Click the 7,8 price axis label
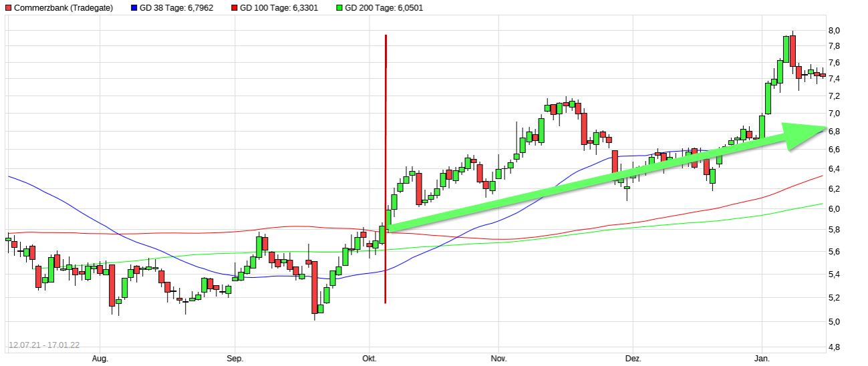This screenshot has height=366, width=868. tap(834, 46)
